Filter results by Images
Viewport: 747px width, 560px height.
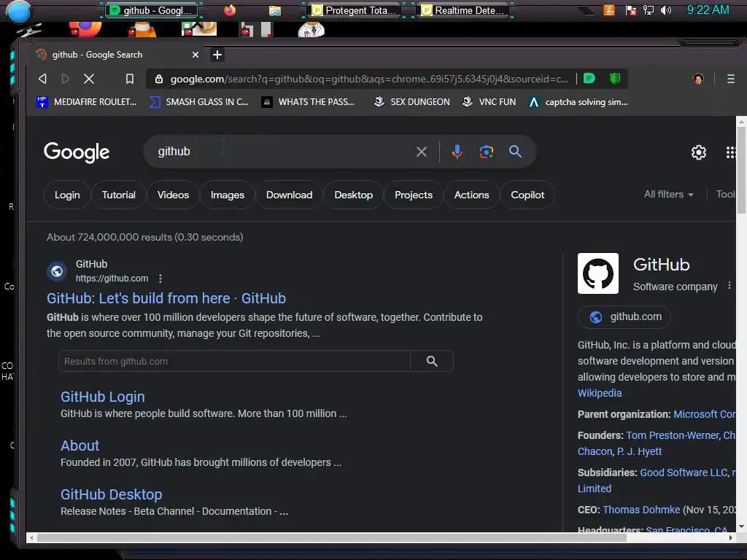228,195
